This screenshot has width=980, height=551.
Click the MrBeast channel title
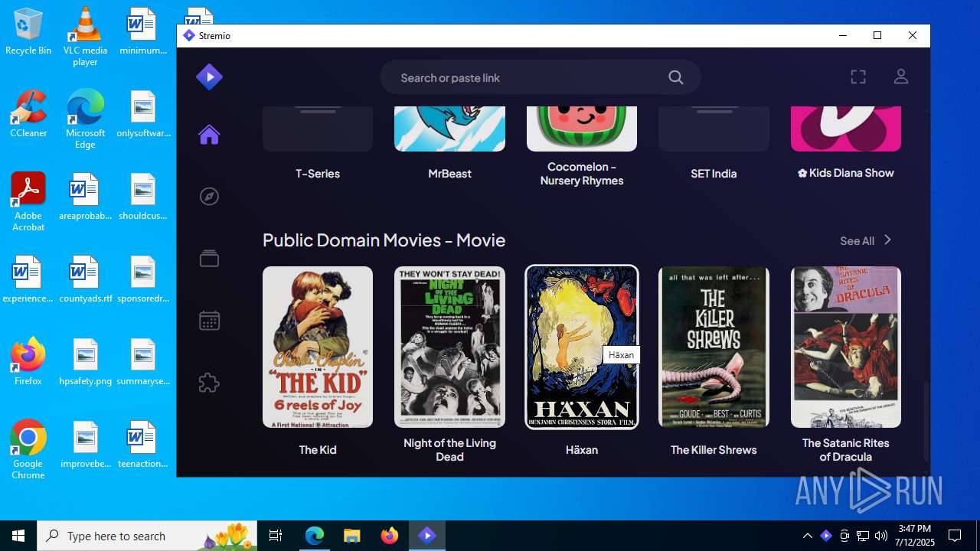coord(449,174)
